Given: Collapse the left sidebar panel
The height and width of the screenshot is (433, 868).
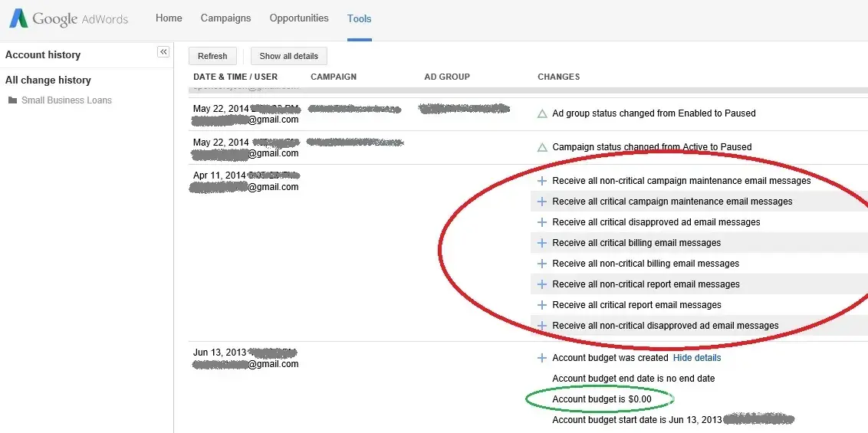Looking at the screenshot, I should pyautogui.click(x=163, y=51).
